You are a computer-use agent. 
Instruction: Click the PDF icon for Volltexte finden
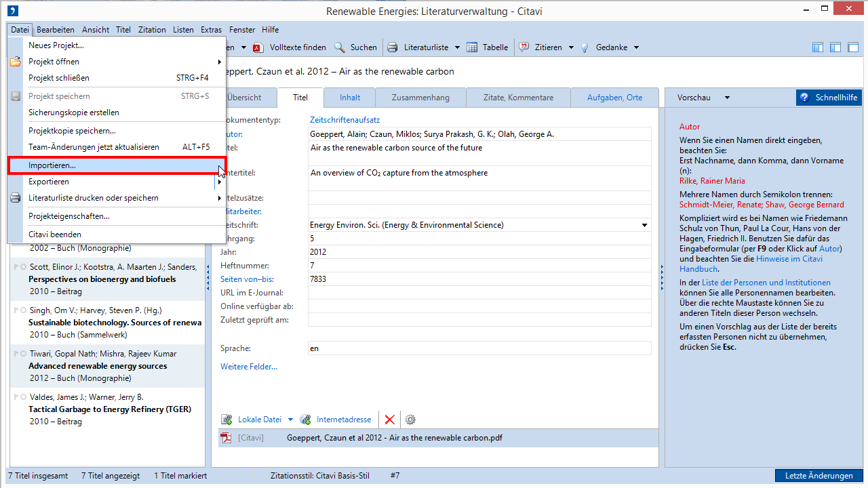click(258, 47)
